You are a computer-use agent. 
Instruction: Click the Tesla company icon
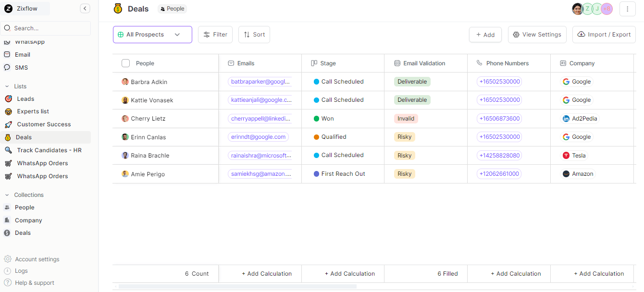click(x=566, y=156)
